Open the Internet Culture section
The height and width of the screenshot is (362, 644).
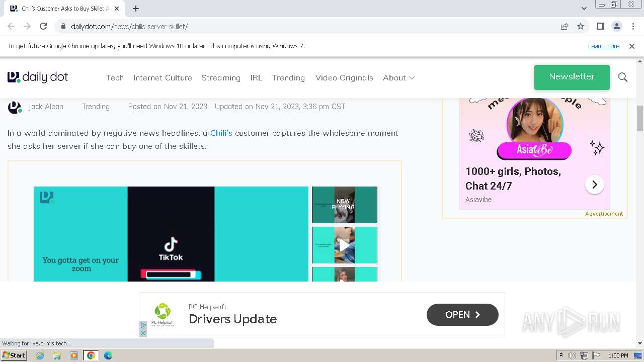coord(163,77)
